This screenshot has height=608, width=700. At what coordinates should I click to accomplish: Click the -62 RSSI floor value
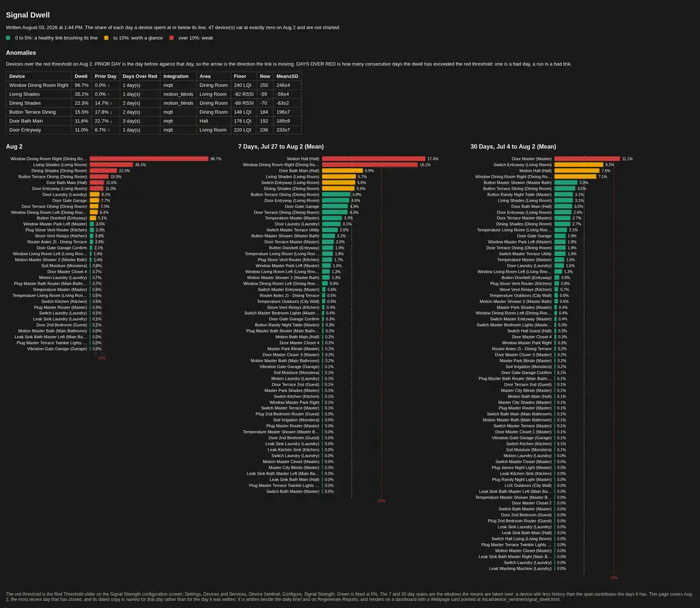click(x=244, y=94)
